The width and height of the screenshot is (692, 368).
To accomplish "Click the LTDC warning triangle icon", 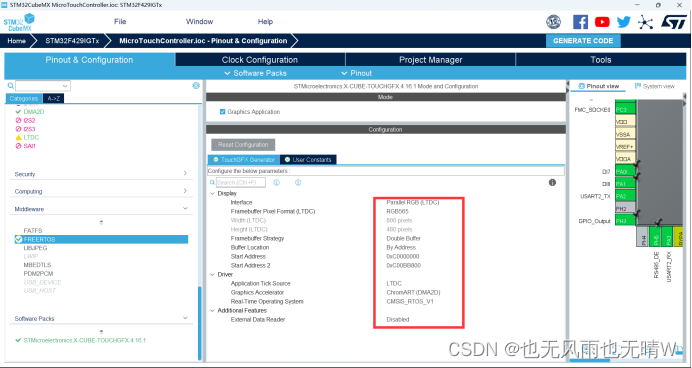I will tap(18, 138).
